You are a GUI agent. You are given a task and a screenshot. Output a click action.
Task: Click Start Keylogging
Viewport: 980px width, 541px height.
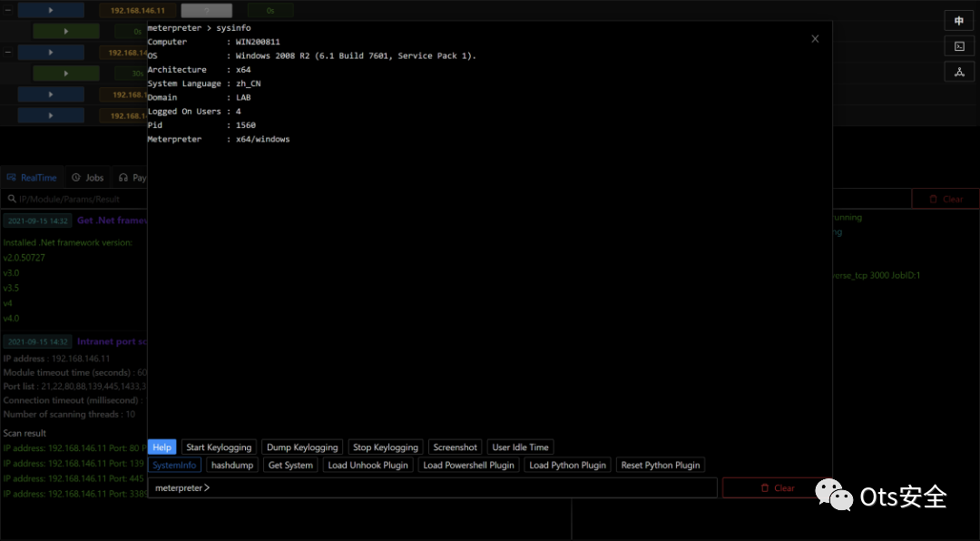click(x=219, y=448)
